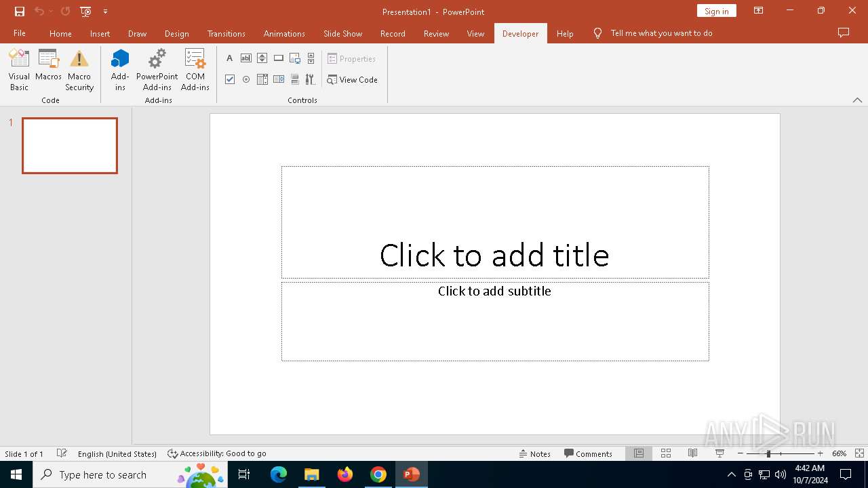
Task: Fit slide to current window
Action: coord(859,453)
